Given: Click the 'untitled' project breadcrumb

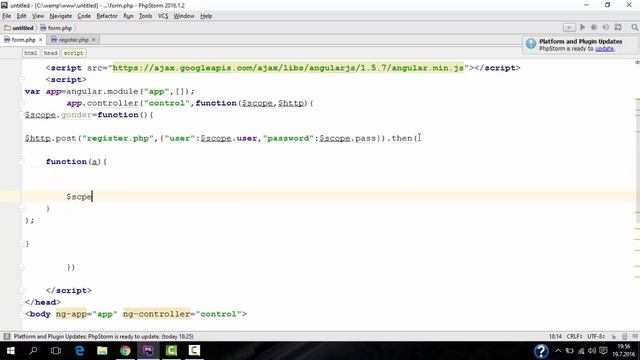Looking at the screenshot, I should click(x=19, y=28).
